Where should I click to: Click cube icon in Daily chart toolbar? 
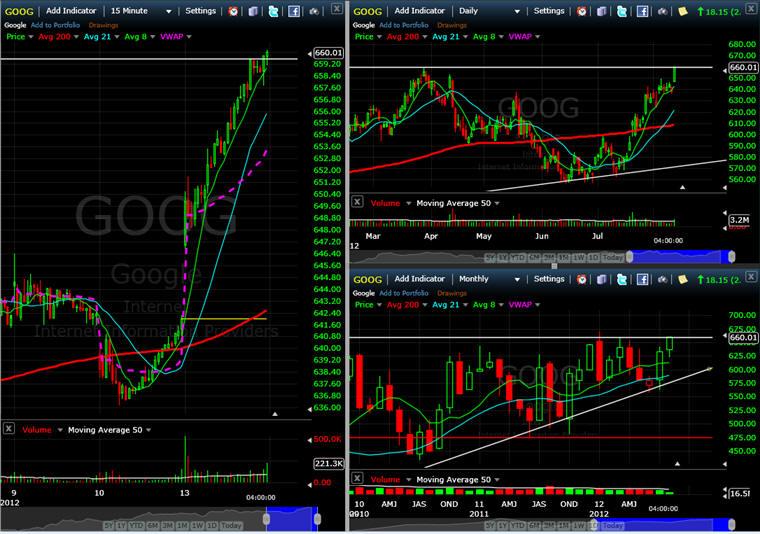602,11
